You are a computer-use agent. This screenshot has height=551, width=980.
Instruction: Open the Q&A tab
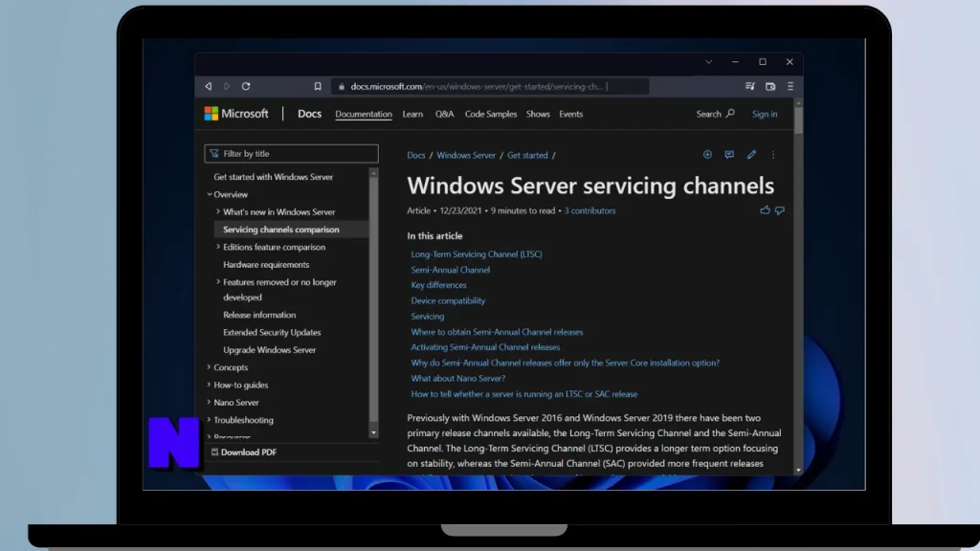point(444,114)
